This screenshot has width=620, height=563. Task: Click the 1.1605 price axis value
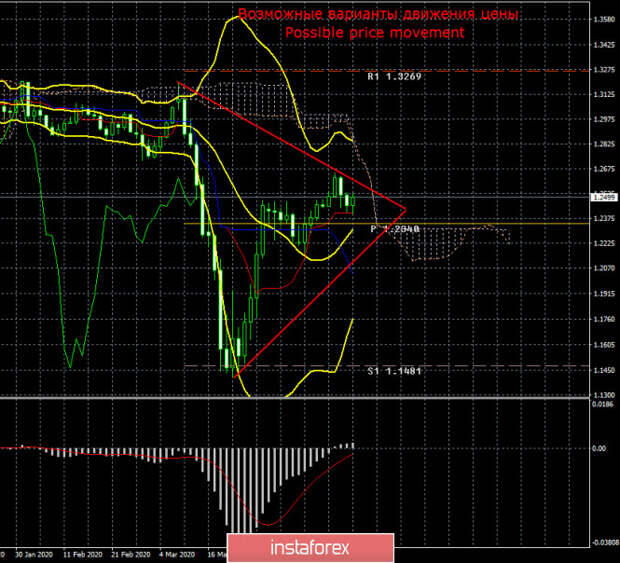604,345
